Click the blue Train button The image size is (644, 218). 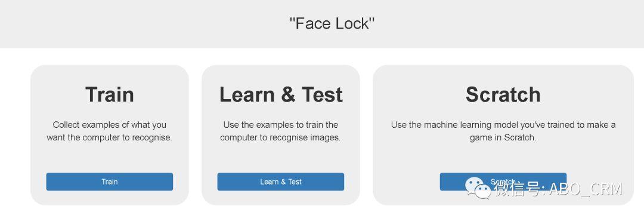pyautogui.click(x=109, y=182)
